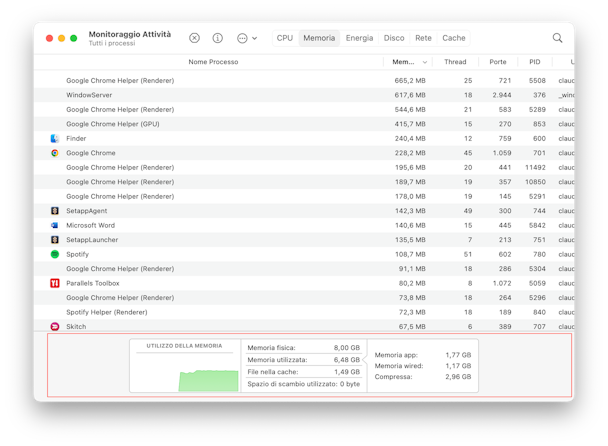The height and width of the screenshot is (446, 608).
Task: Click the 665,2 MB memory value
Action: (410, 81)
